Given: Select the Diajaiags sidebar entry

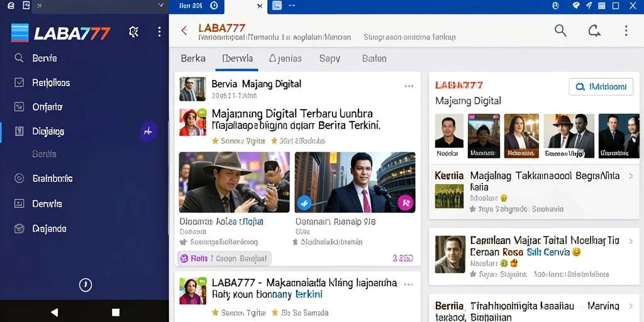Looking at the screenshot, I should click(48, 131).
